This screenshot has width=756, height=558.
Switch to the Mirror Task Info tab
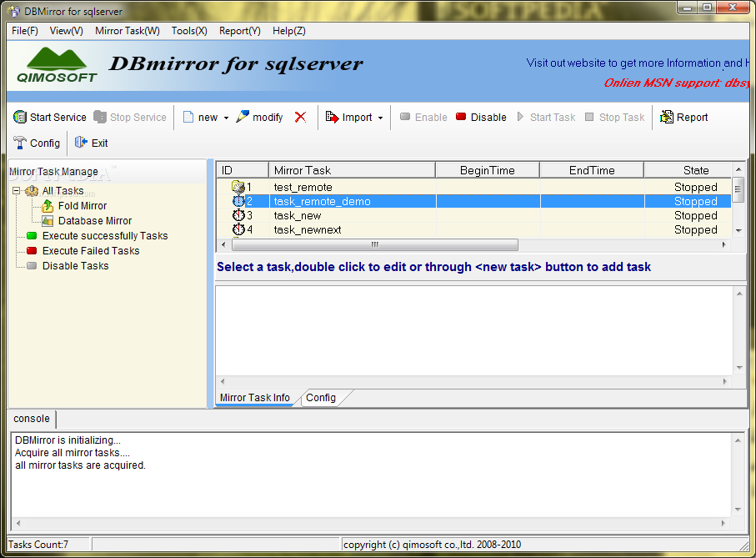click(254, 397)
